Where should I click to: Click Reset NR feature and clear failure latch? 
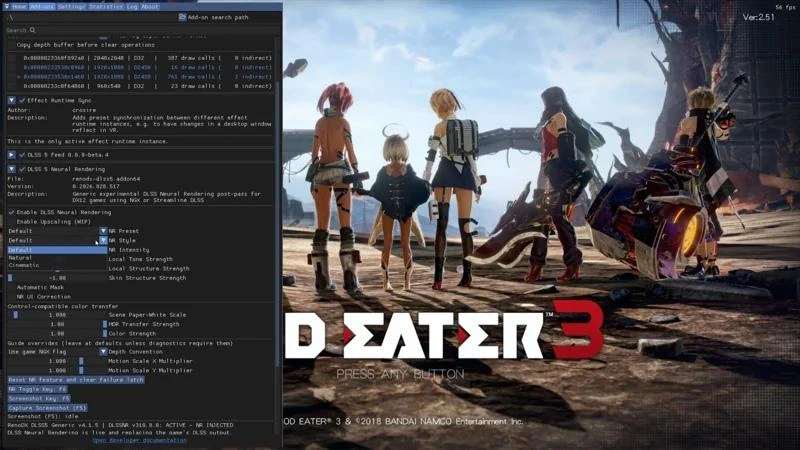click(76, 380)
